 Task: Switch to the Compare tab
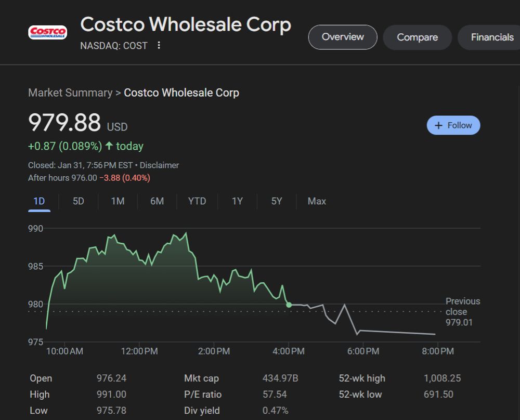point(417,37)
